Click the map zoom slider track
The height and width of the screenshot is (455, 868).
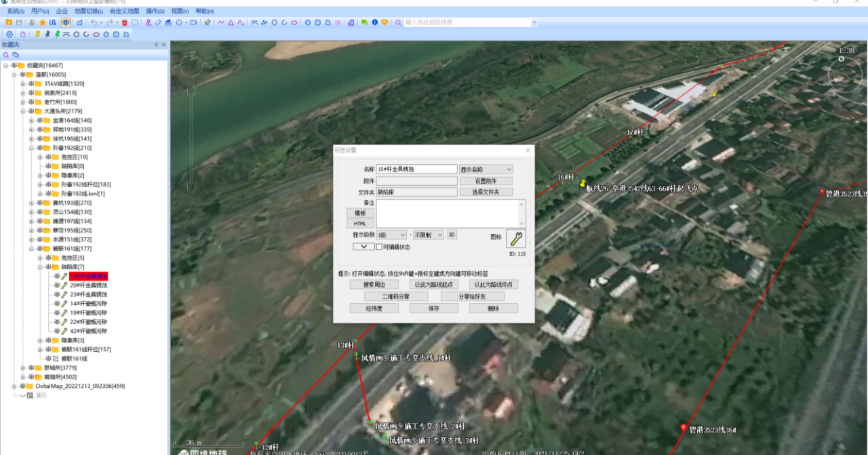[192, 136]
